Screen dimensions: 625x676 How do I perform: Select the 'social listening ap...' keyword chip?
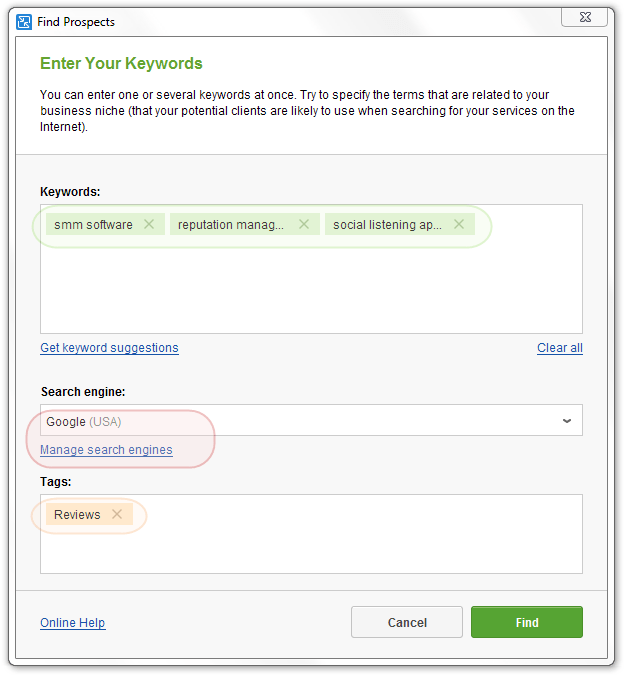[x=387, y=225]
